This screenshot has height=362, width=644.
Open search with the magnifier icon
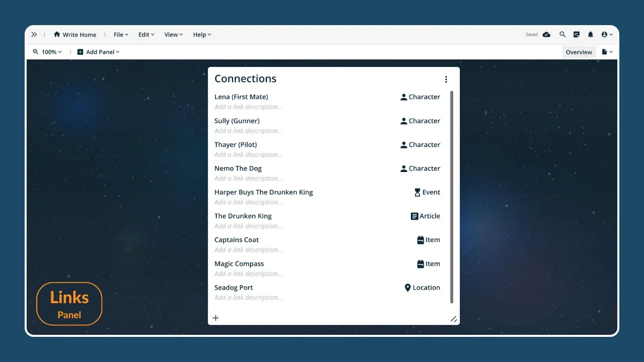tap(562, 35)
